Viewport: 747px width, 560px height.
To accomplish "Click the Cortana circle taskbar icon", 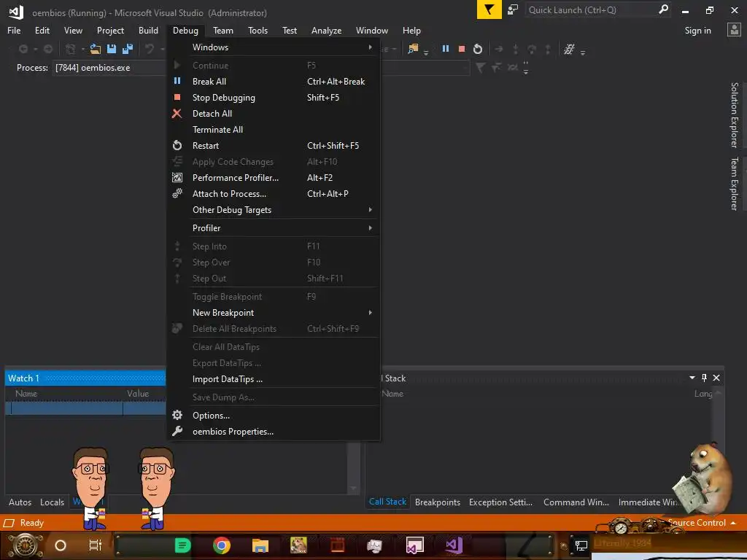I will 61,545.
